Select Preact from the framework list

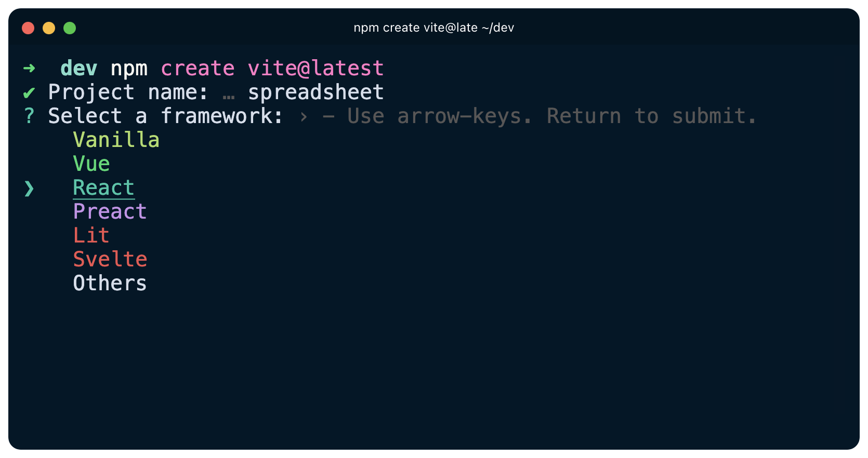tap(110, 211)
